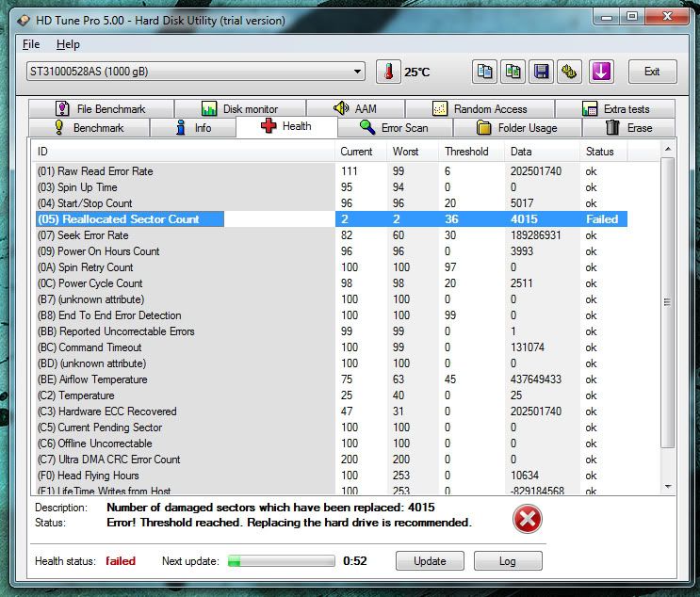Click the thermometer temperature icon
700x597 pixels.
point(387,72)
